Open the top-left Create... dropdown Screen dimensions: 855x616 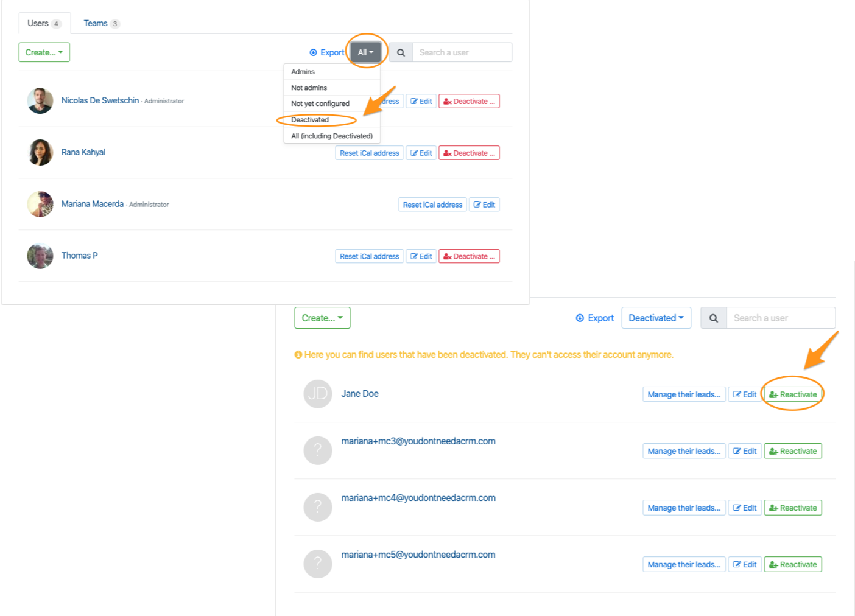(x=44, y=53)
